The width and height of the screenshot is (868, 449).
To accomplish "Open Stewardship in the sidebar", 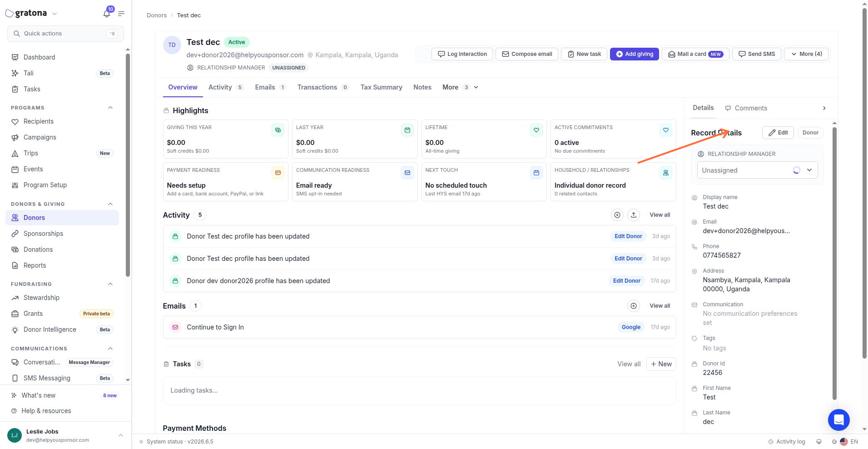I will coord(62,298).
